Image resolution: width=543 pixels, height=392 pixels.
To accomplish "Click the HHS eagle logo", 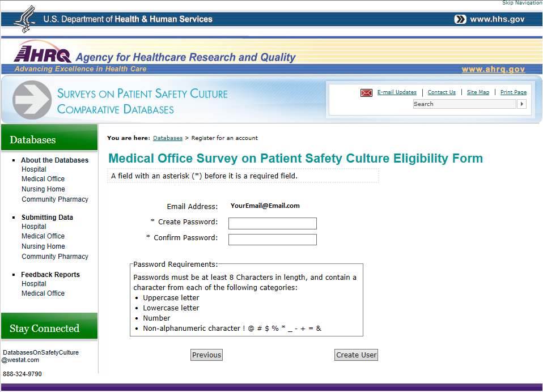I will (24, 19).
